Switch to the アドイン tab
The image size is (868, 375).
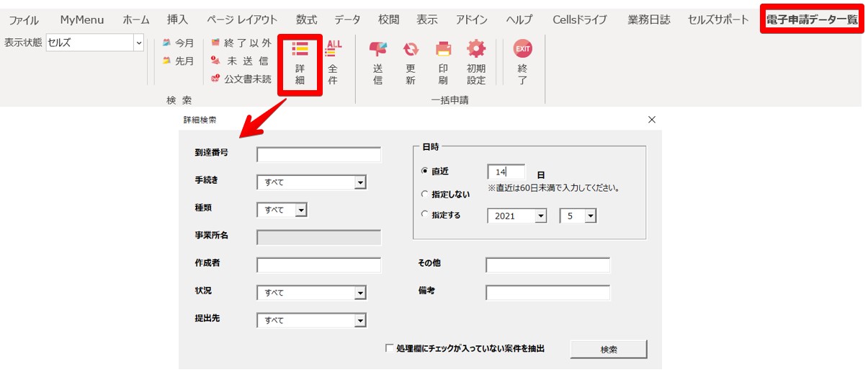(472, 20)
